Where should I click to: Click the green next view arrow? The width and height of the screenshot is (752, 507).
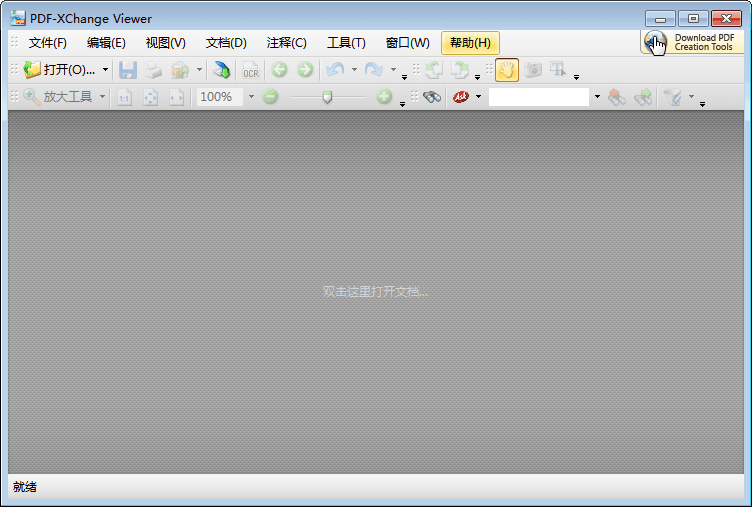click(305, 70)
